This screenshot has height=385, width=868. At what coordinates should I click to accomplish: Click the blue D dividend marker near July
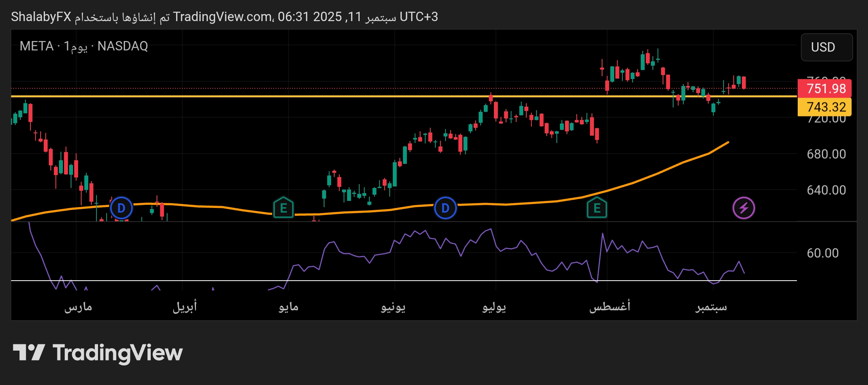pyautogui.click(x=445, y=208)
